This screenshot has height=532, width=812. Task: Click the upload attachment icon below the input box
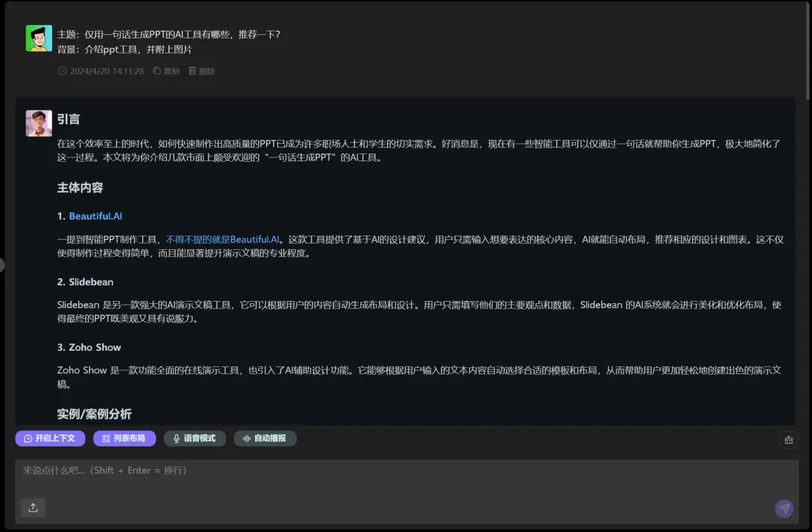coord(32,508)
